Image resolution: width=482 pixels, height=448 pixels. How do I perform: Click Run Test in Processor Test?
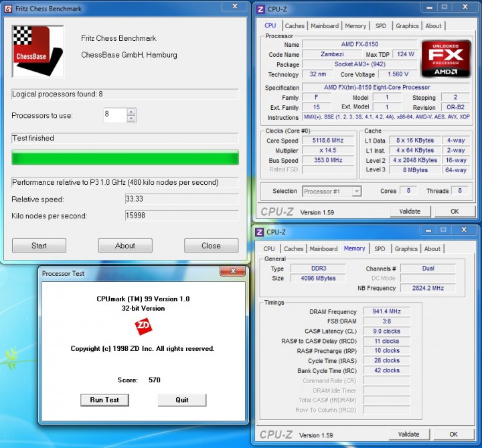104,400
